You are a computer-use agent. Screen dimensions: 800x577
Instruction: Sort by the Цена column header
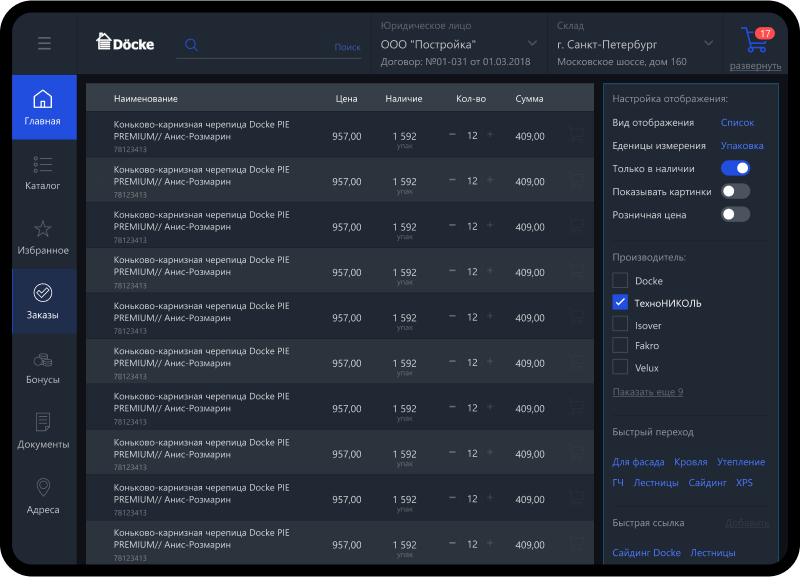[x=346, y=98]
